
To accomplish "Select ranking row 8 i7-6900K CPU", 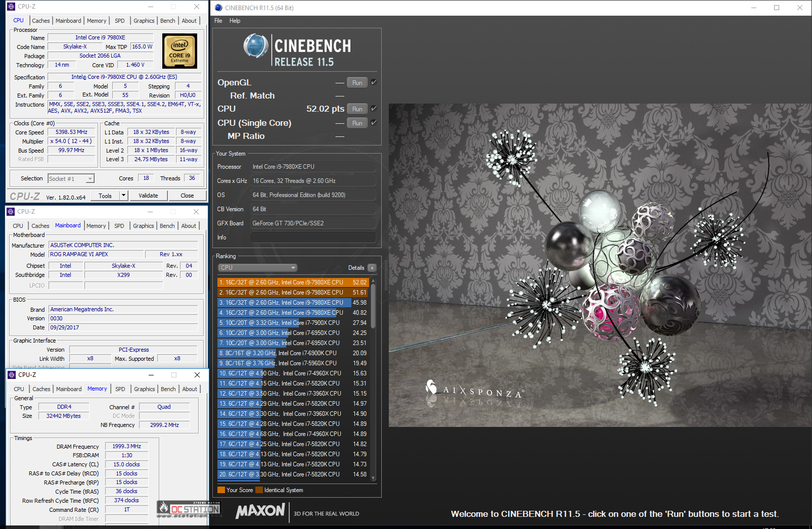I will (293, 353).
